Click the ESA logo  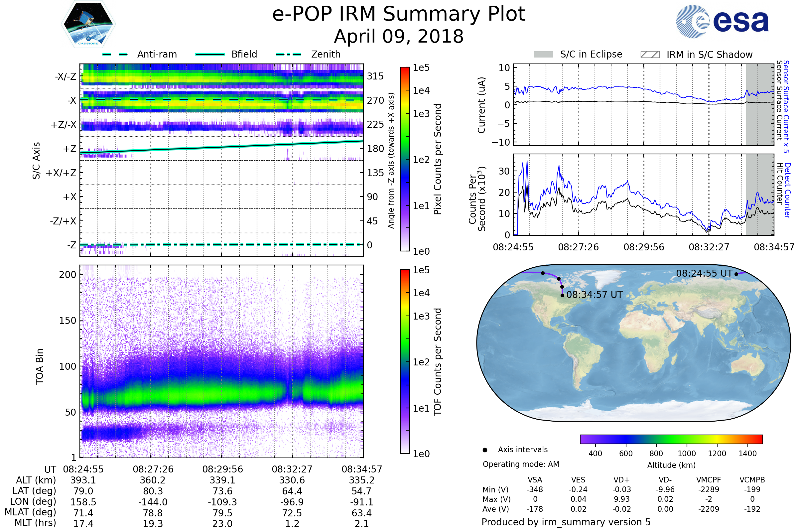tap(722, 21)
